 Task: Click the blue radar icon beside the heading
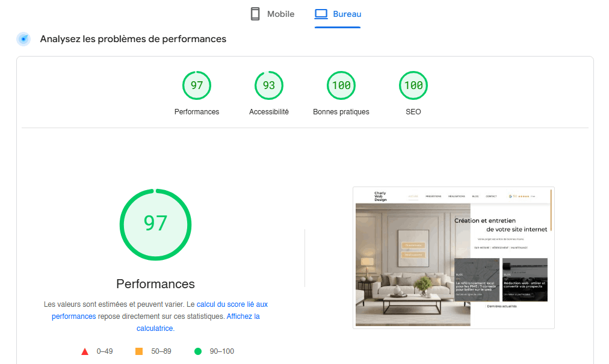click(x=23, y=39)
